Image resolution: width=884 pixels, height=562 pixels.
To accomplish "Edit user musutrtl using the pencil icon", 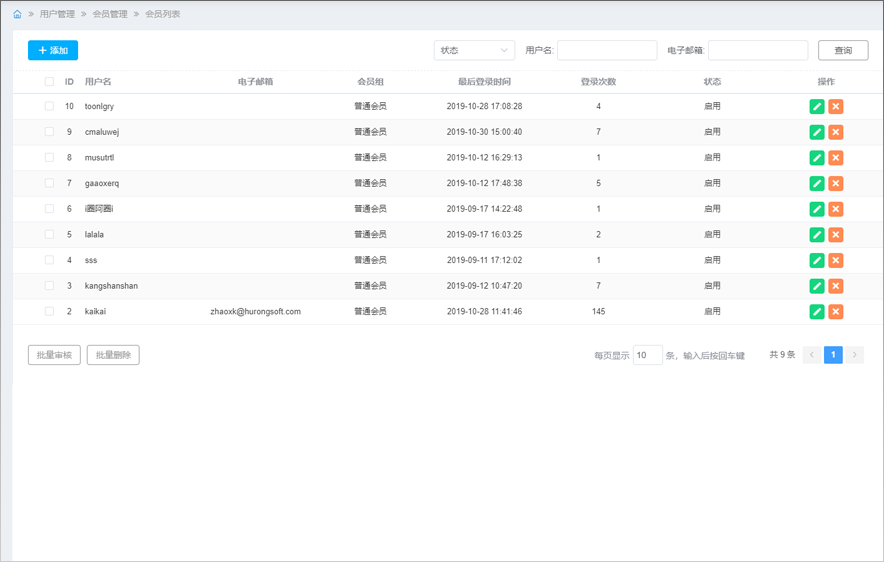I will tap(817, 158).
